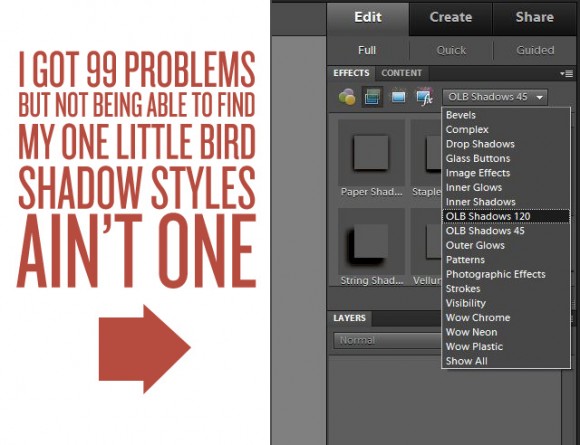580x445 pixels.
Task: Select the Quick edit mode
Action: coord(451,50)
